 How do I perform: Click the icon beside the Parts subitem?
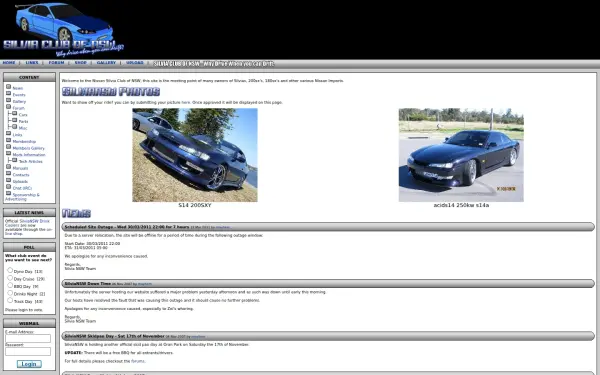point(15,120)
